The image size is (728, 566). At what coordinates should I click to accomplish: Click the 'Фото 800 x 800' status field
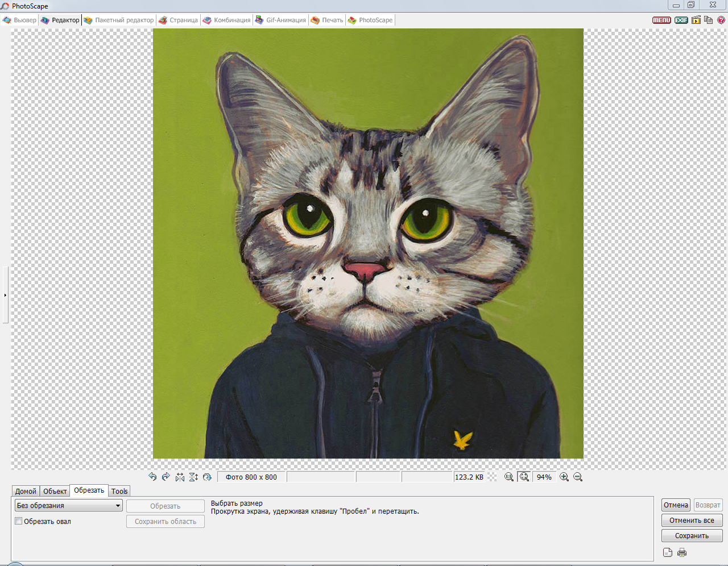(251, 477)
